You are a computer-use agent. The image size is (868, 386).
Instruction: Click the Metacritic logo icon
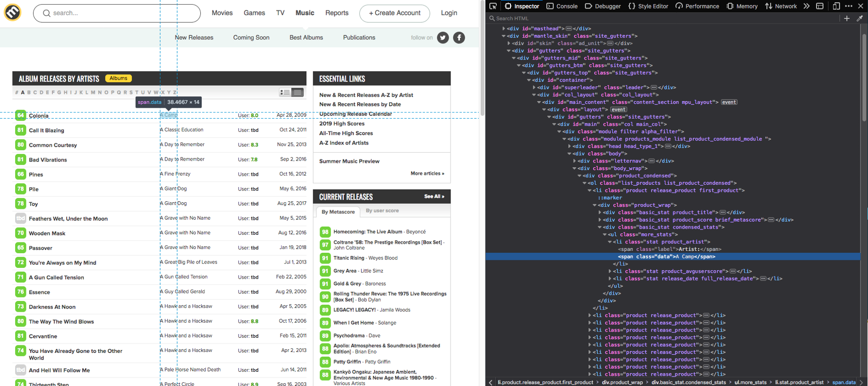click(x=13, y=12)
